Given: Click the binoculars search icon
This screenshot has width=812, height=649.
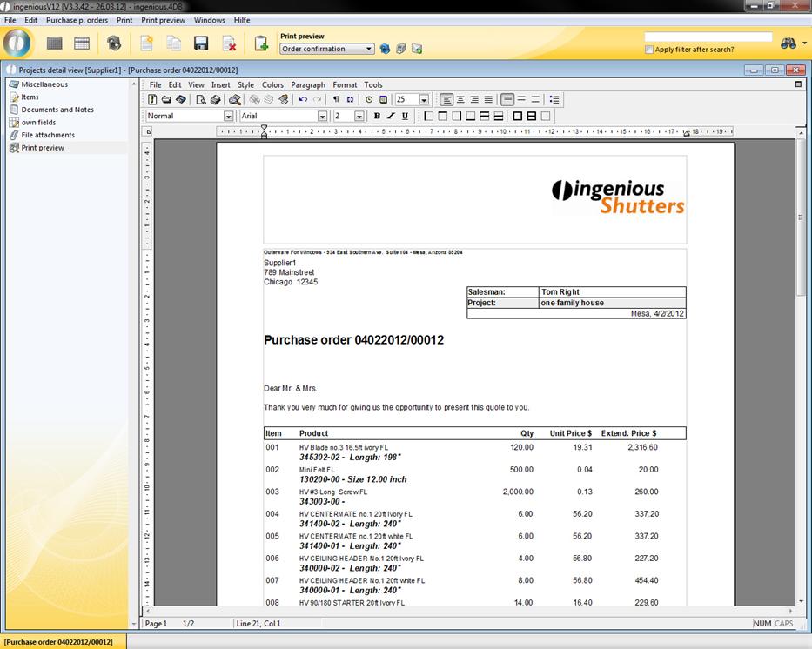Looking at the screenshot, I should pos(789,43).
